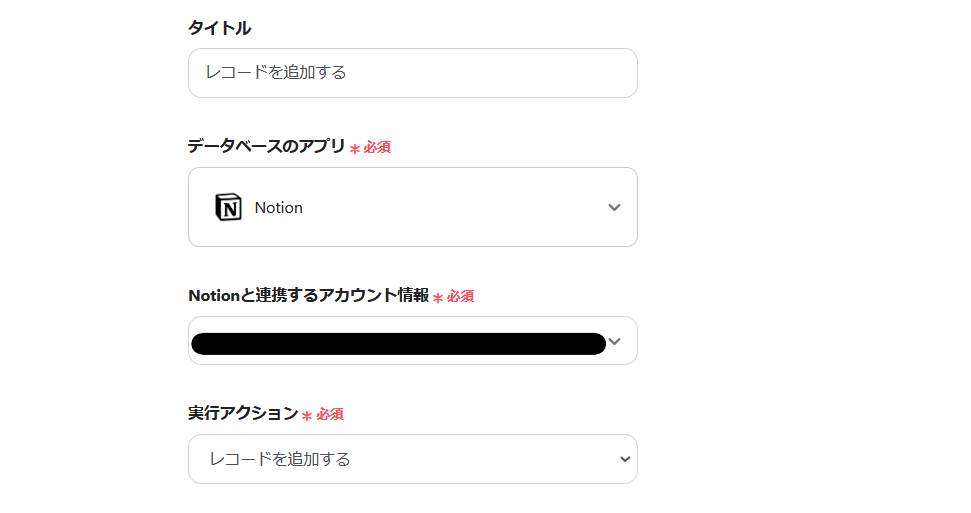This screenshot has height=513, width=971.
Task: Click the blacked-out account value
Action: [398, 343]
